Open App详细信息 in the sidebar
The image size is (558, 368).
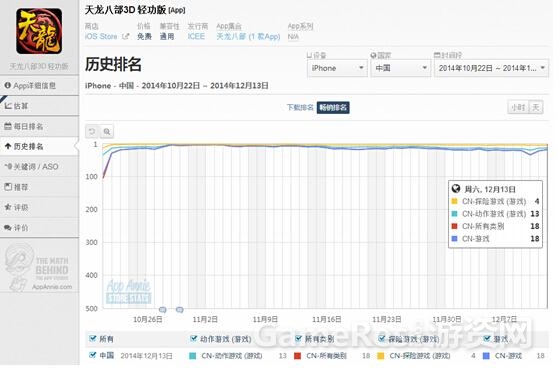click(39, 85)
